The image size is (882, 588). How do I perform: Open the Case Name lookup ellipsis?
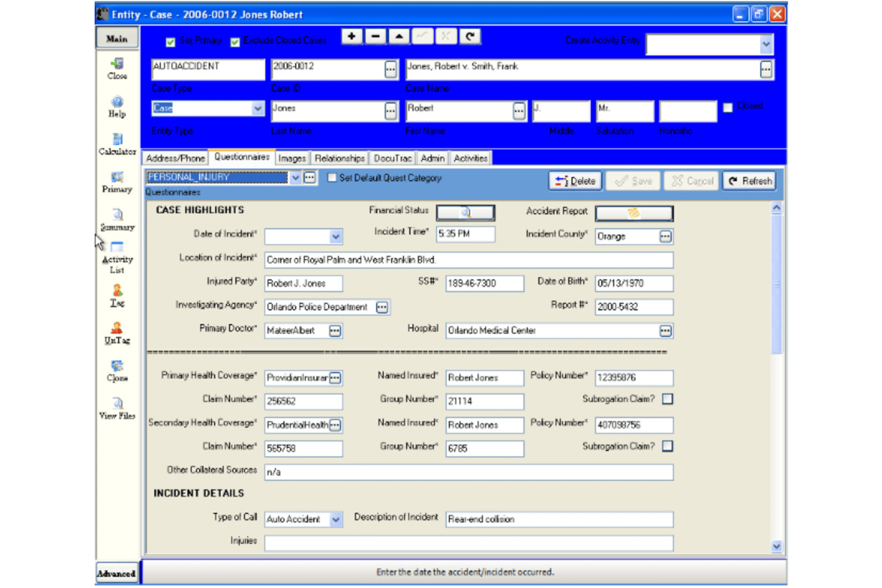click(766, 70)
